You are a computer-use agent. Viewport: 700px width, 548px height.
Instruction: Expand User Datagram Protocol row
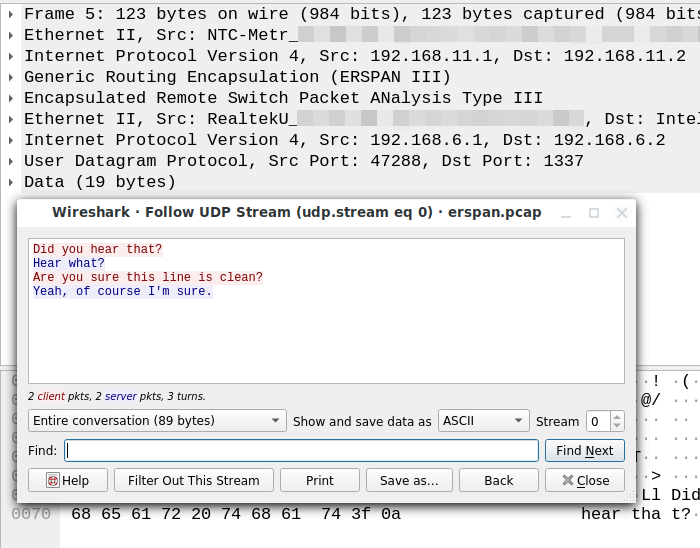point(11,161)
